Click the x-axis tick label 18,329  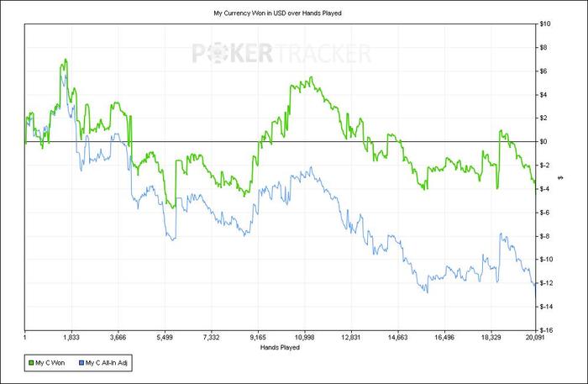pyautogui.click(x=491, y=338)
